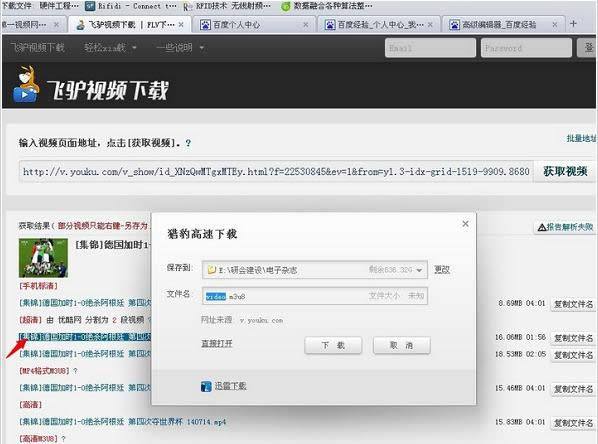
Task: Click the 飞驴视频下载 donkey logo icon
Action: click(26, 84)
